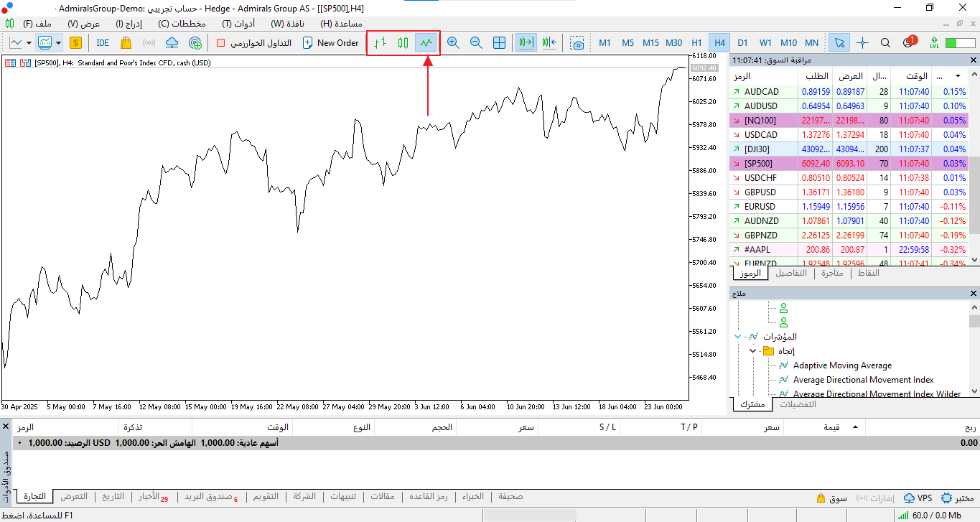Collapse the إتجاه folder in navigator
This screenshot has width=980, height=522.
pyautogui.click(x=752, y=350)
